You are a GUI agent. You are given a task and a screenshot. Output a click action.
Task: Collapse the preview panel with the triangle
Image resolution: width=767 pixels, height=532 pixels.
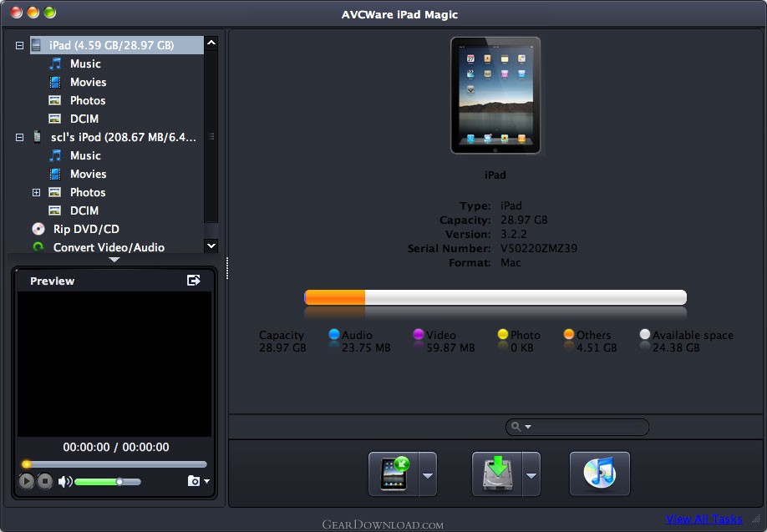(x=114, y=260)
